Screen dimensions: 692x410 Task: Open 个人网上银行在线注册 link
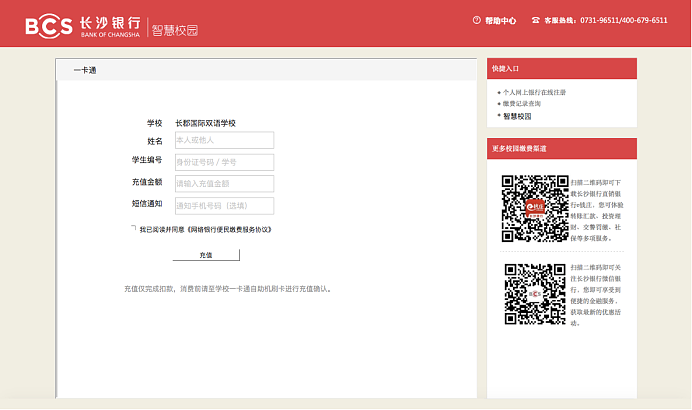pyautogui.click(x=534, y=92)
